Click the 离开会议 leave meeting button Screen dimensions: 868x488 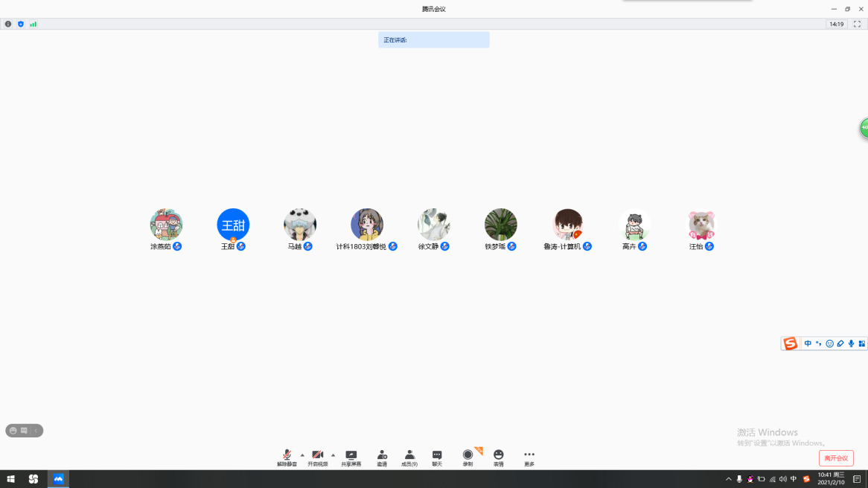click(836, 458)
